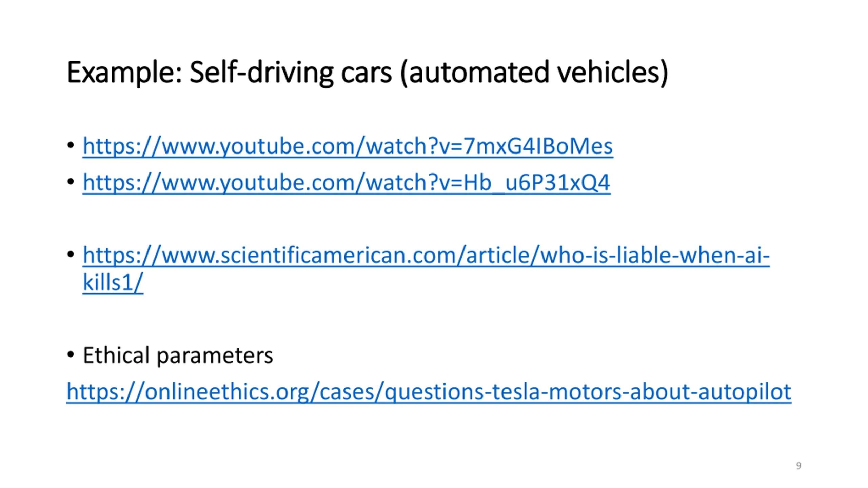Open the YouTube link ending Hb_u6P31xQ4
This screenshot has width=868, height=488.
(347, 183)
